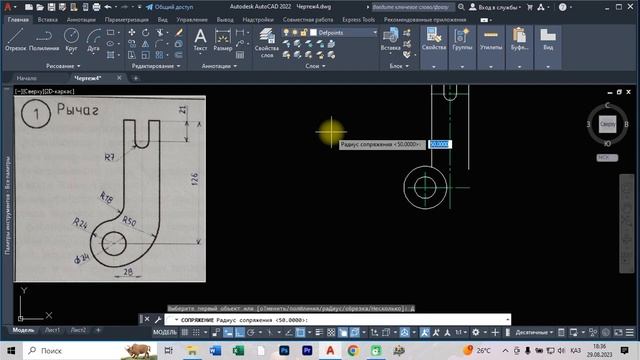Screen dimensions: 640x360
Task: Open the annotation scale 1:1 dropdown
Action: pyautogui.click(x=461, y=333)
